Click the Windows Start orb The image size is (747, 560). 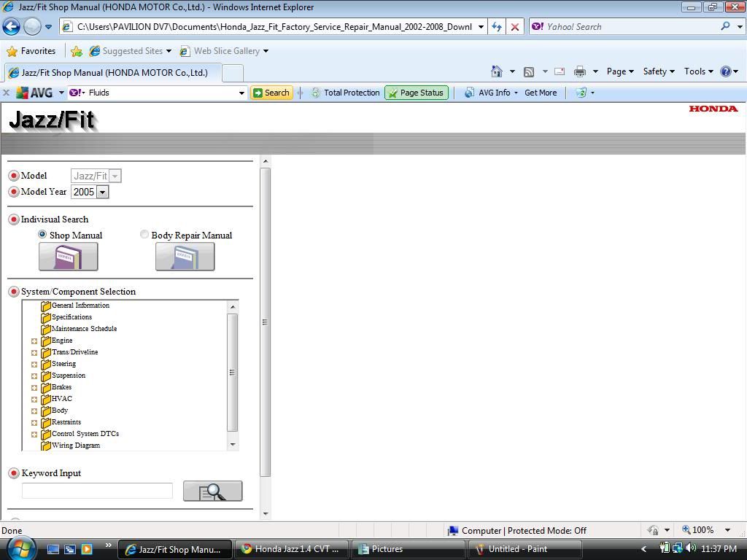click(20, 548)
